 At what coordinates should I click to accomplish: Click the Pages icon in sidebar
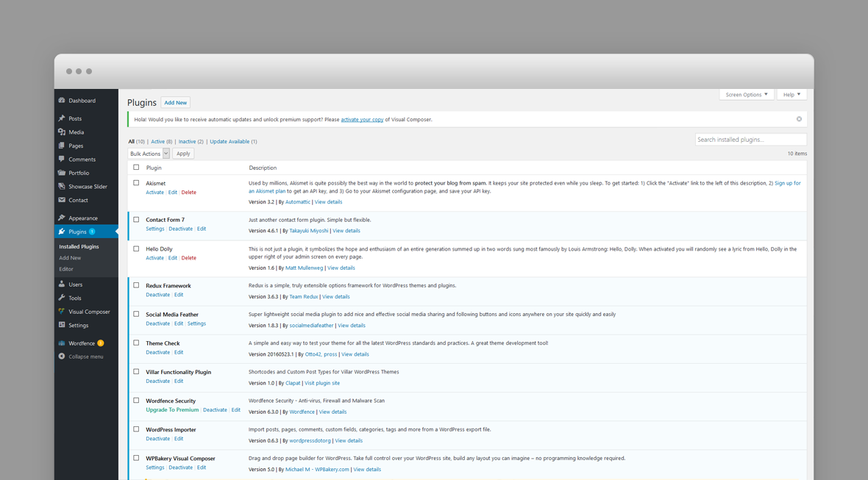[62, 146]
